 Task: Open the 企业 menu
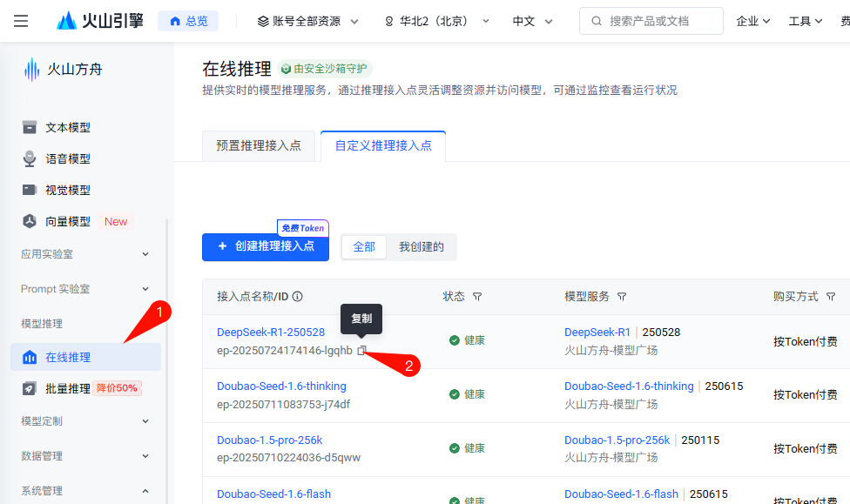click(753, 21)
